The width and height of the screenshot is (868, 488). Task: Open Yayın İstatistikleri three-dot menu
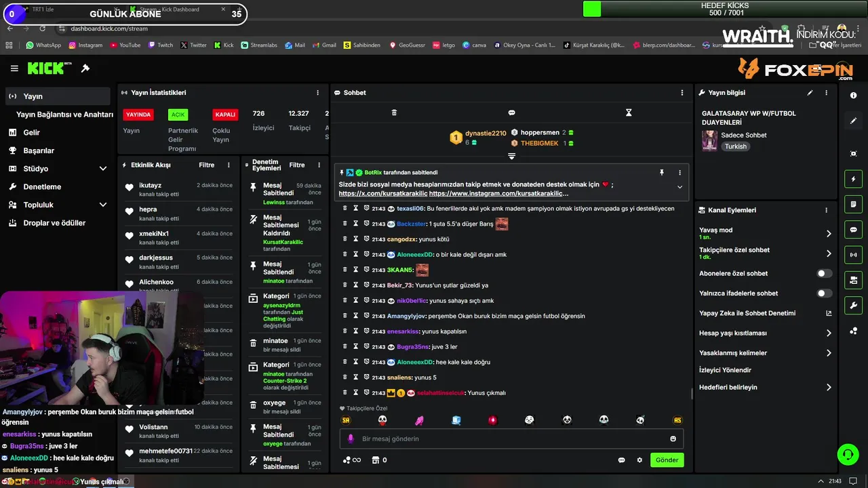tap(317, 93)
